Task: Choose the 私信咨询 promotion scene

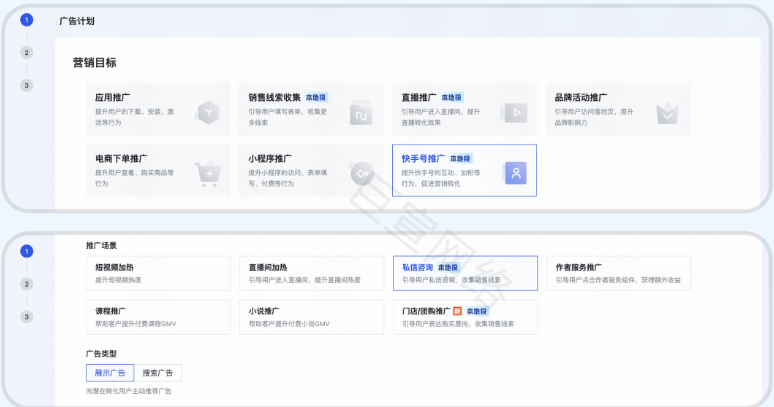Action: click(465, 273)
